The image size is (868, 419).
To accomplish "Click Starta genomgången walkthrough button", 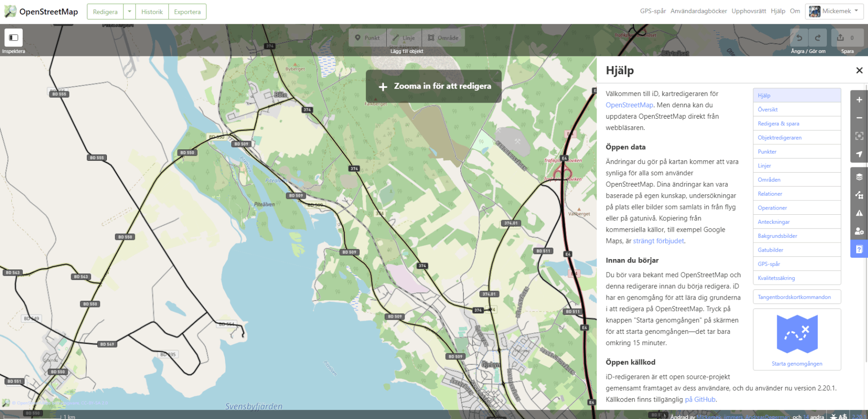I will 797,340.
